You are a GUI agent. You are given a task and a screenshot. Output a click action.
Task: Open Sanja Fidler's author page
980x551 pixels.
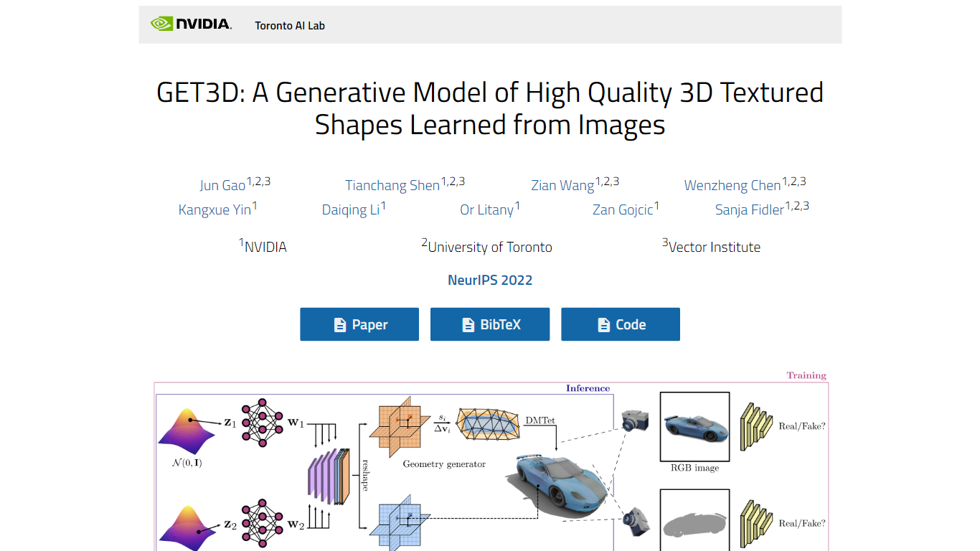(x=749, y=209)
